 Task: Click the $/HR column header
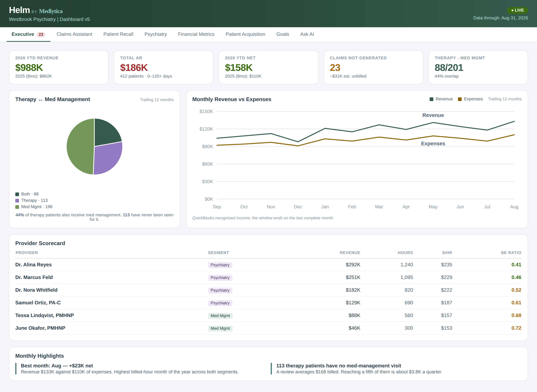pyautogui.click(x=447, y=253)
